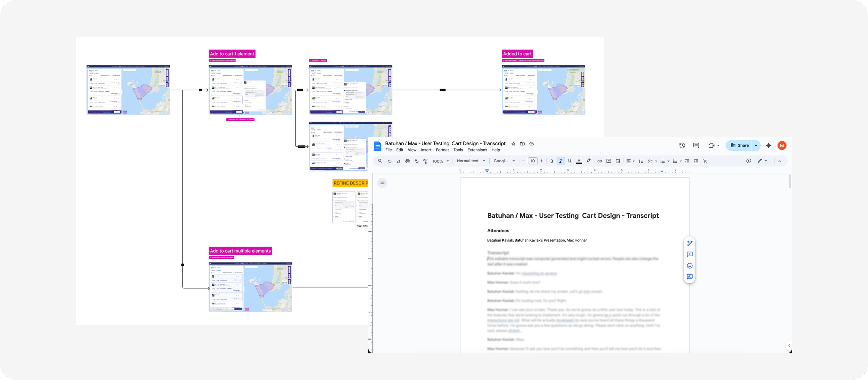Star the document title
The image size is (868, 380).
click(513, 143)
